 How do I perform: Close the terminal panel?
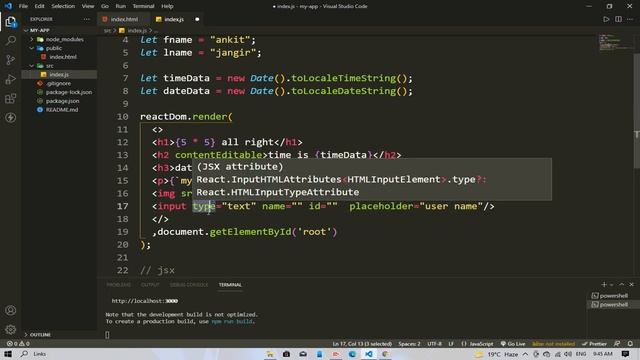pos(631,284)
